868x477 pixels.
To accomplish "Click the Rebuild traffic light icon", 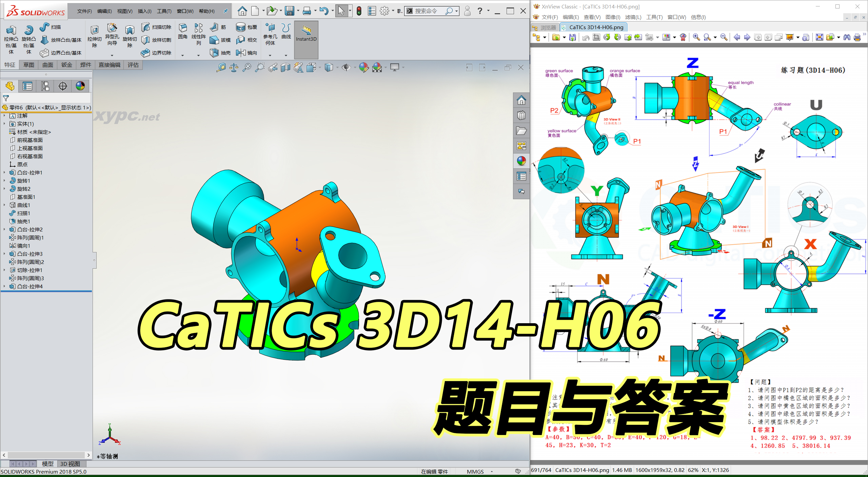I will coord(359,11).
